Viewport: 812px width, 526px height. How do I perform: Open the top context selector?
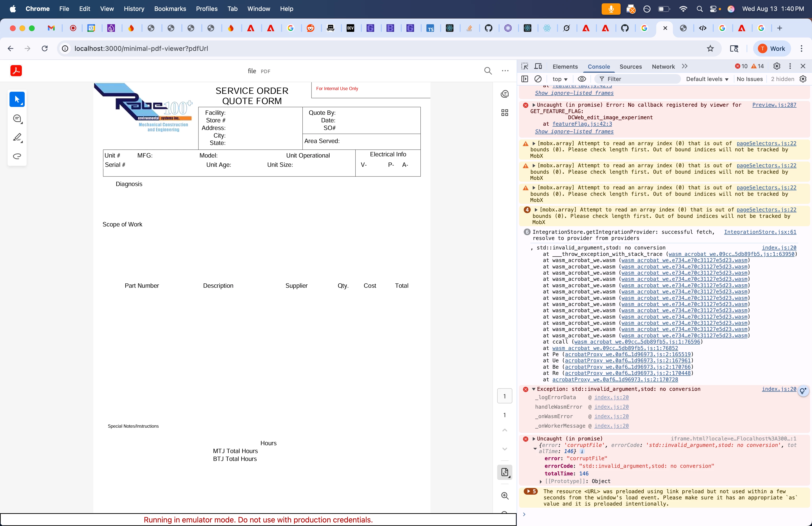tap(560, 79)
